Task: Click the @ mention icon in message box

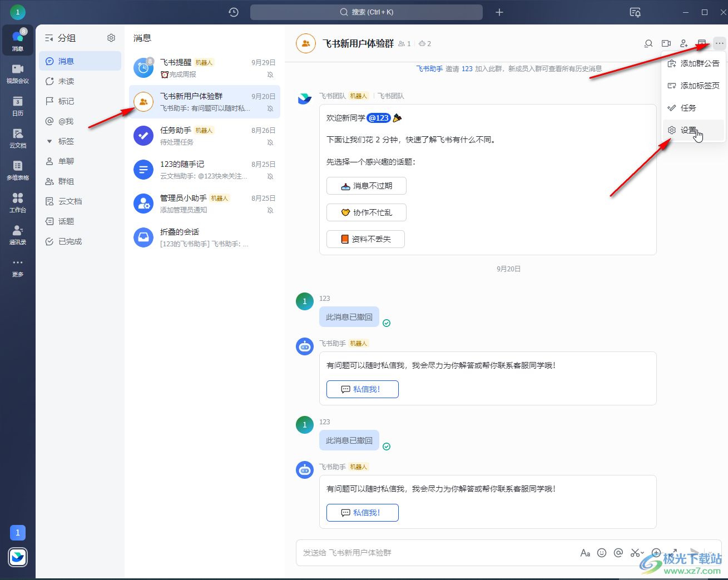Action: click(618, 553)
